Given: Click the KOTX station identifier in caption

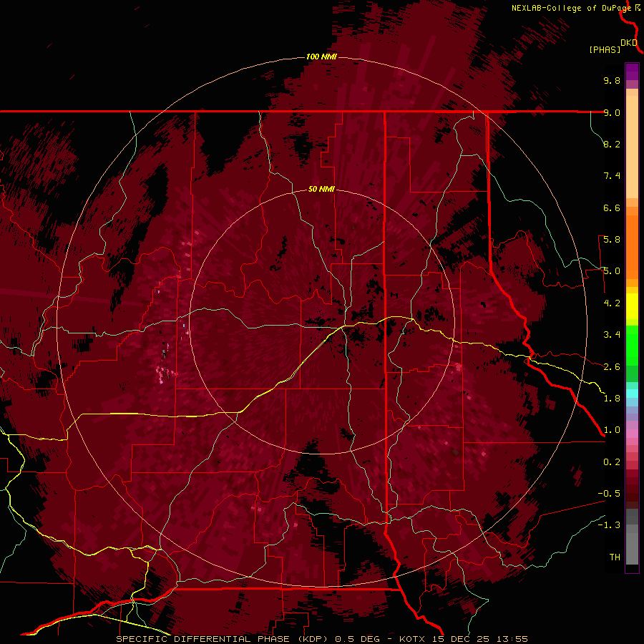Looking at the screenshot, I should pos(413,639).
